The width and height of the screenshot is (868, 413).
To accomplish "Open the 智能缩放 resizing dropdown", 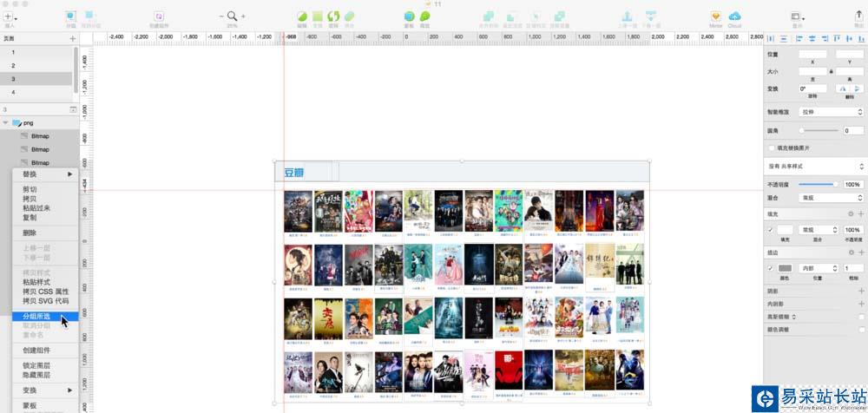I will click(832, 112).
